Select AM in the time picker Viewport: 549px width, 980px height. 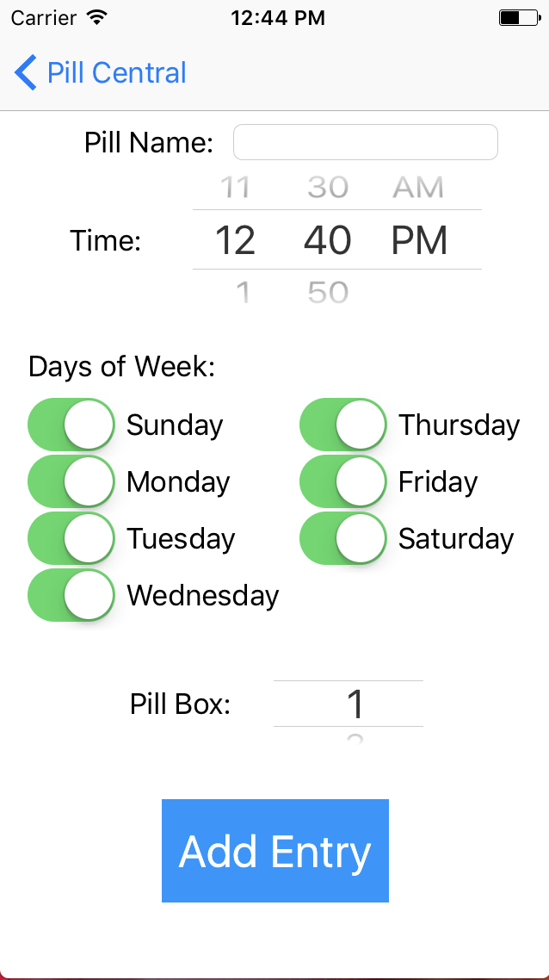coord(418,188)
